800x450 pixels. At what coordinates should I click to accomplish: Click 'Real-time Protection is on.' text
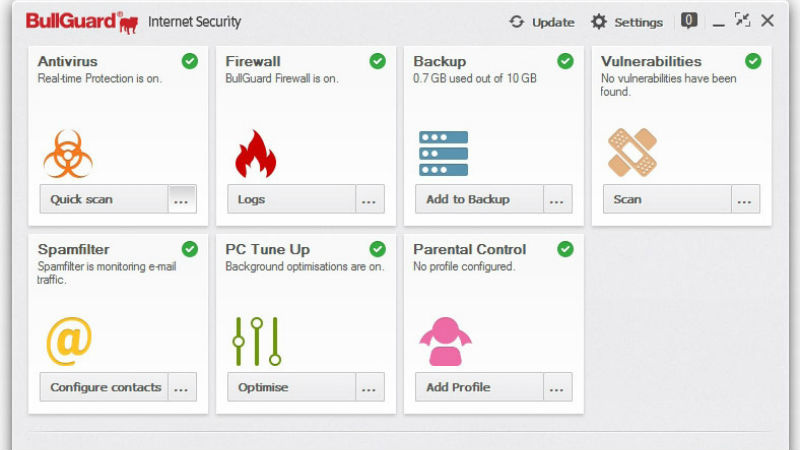point(99,78)
